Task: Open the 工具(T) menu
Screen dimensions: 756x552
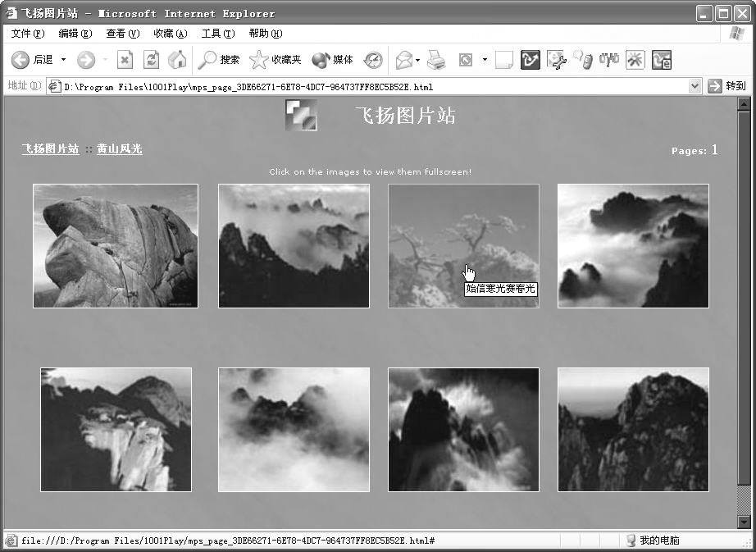Action: (217, 34)
